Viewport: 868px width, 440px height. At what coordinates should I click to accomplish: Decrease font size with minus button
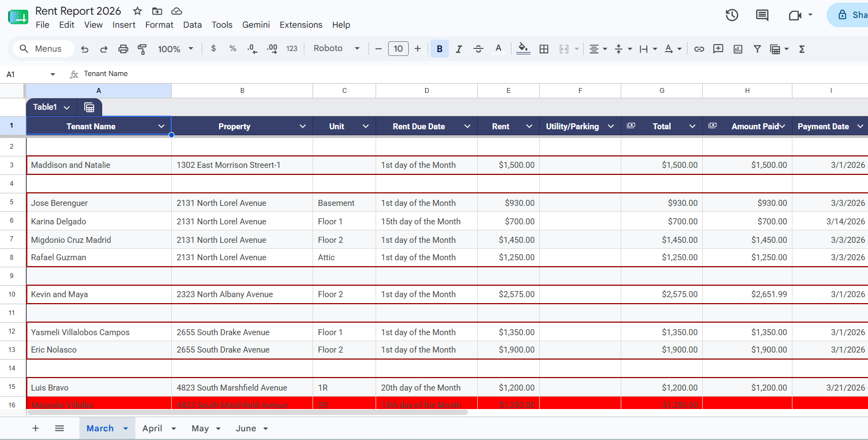[378, 49]
